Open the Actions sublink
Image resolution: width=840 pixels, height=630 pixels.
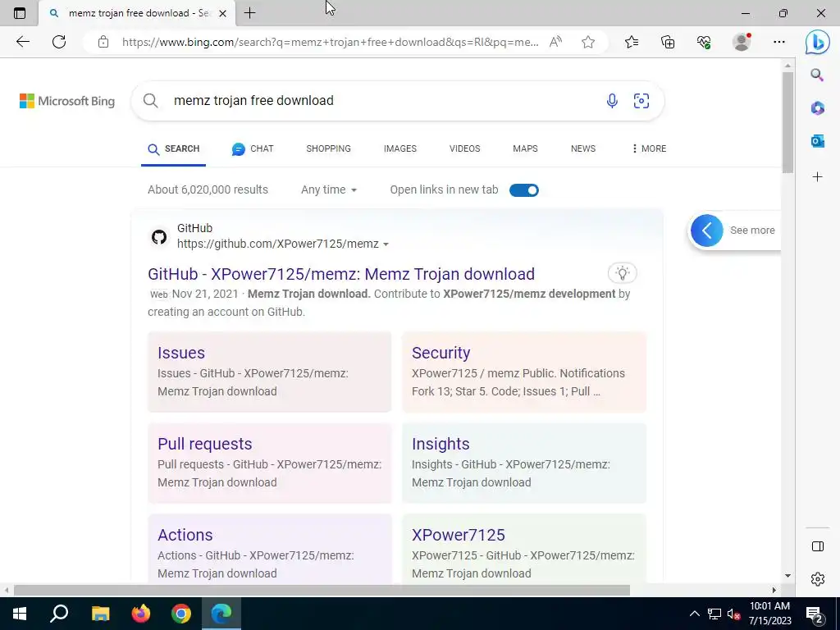[x=185, y=535]
